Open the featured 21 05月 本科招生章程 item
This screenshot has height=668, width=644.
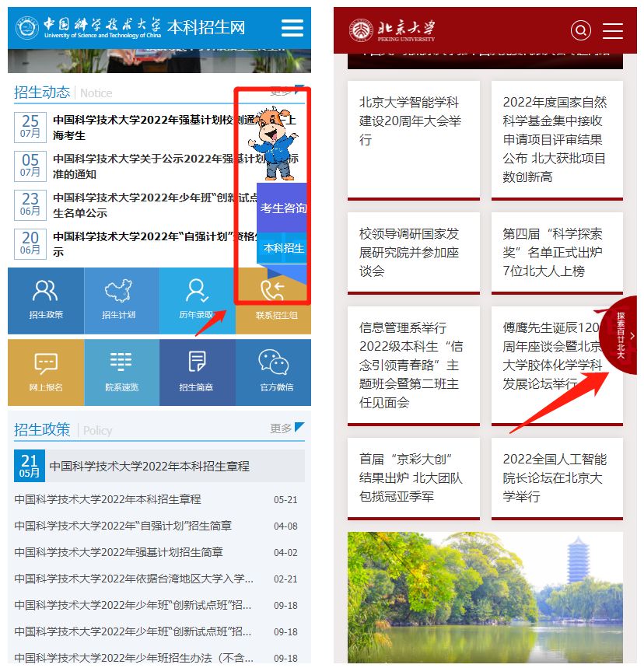tap(159, 466)
